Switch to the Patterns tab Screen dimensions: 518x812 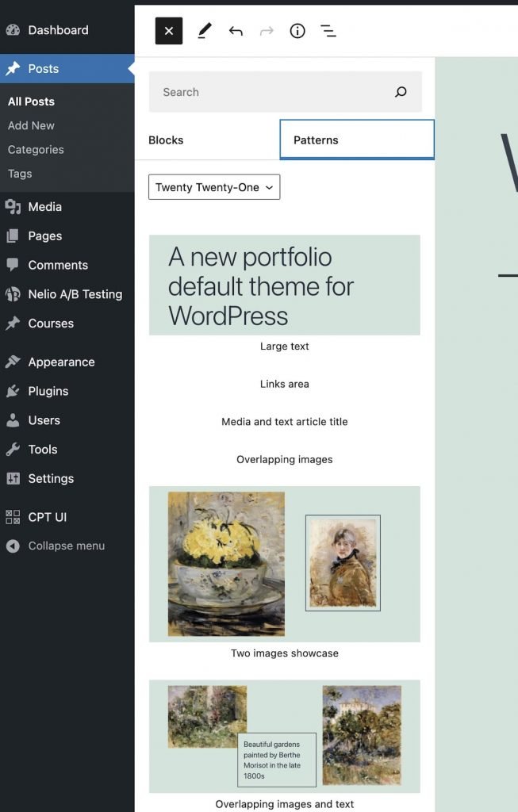tap(357, 140)
